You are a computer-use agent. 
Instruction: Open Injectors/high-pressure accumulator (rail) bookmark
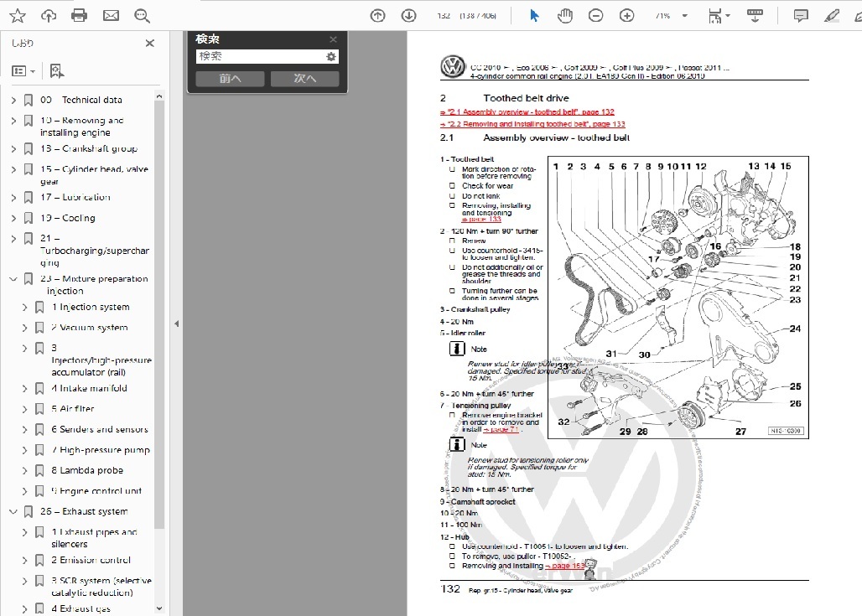point(101,360)
